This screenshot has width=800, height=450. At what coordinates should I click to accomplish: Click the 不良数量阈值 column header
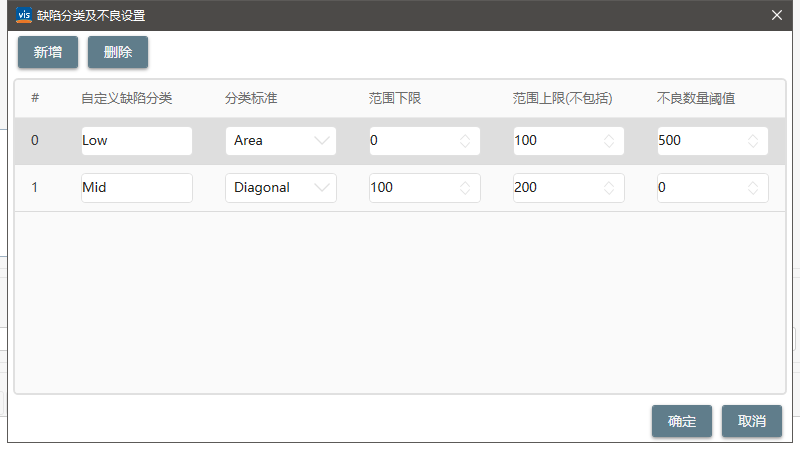click(x=696, y=98)
